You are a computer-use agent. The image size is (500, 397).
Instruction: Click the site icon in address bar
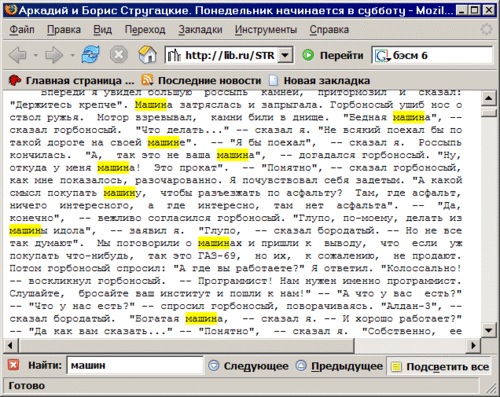tap(174, 55)
